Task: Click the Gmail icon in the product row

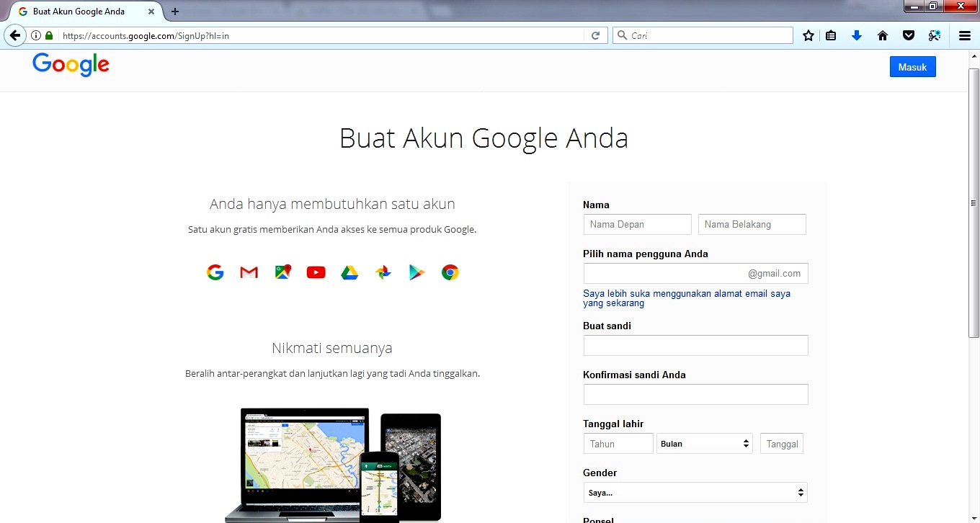Action: (249, 272)
